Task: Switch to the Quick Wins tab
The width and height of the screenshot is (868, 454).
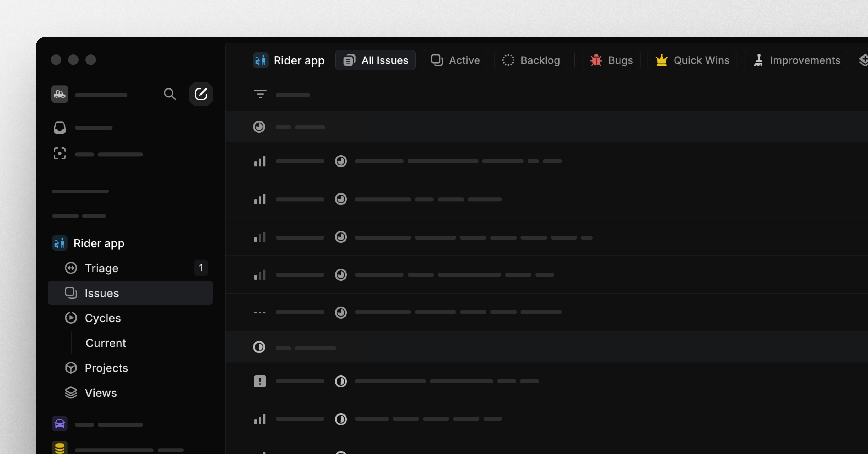Action: click(x=692, y=60)
